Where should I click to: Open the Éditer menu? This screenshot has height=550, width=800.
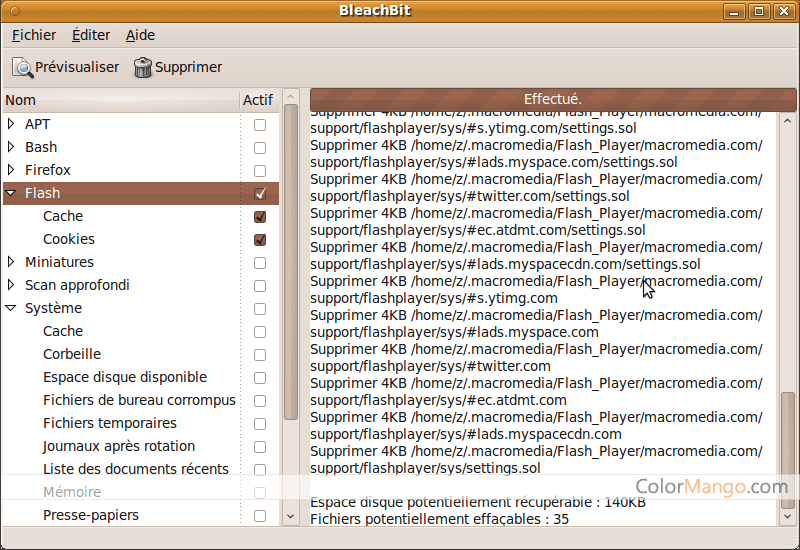click(91, 35)
